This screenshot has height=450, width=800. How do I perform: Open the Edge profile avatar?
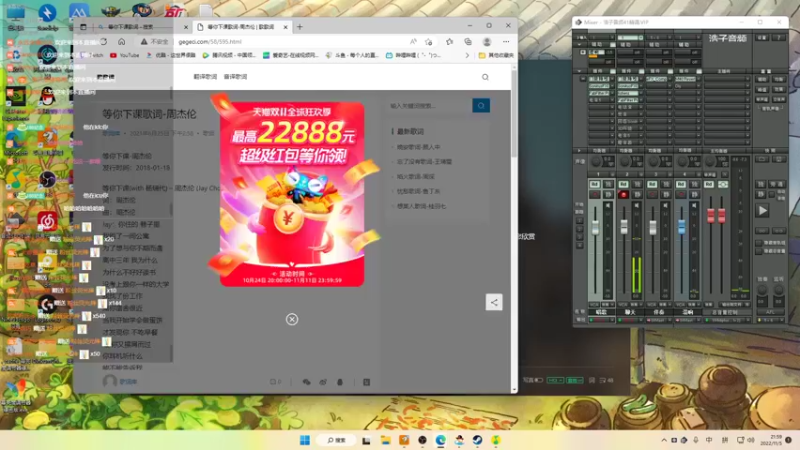click(x=487, y=41)
